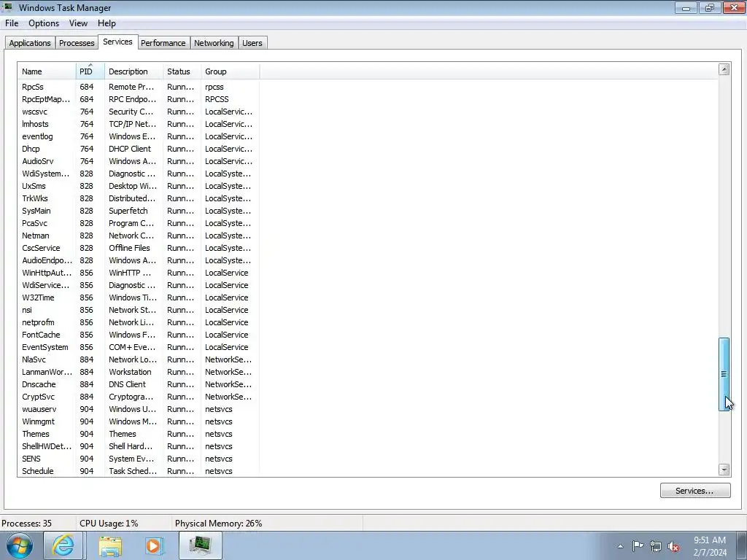Switch to the Users tab
Image resolution: width=747 pixels, height=560 pixels.
(252, 43)
